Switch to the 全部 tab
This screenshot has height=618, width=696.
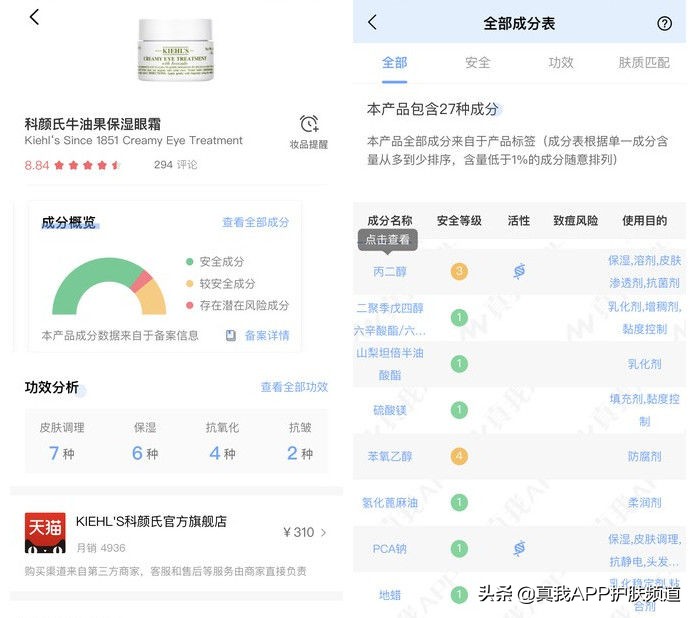point(394,63)
